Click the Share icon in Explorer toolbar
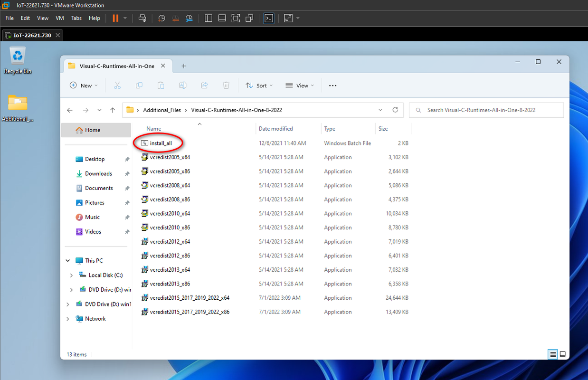 pos(204,85)
